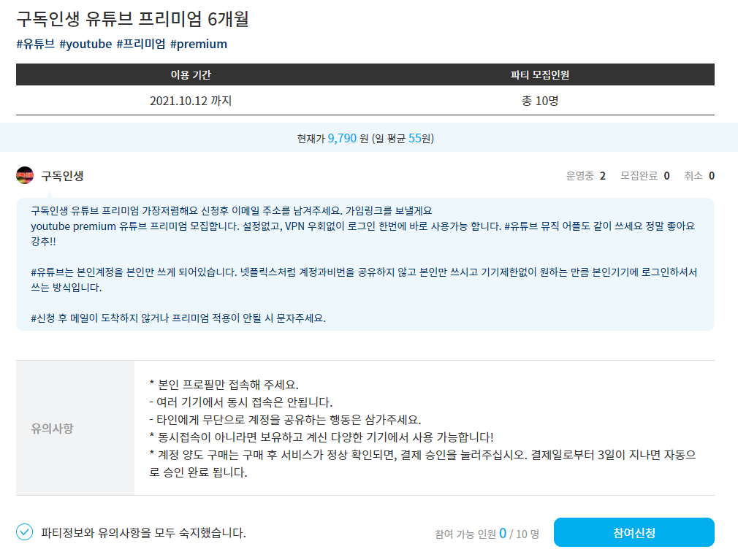Click the current price 9,790 원

coord(348,138)
